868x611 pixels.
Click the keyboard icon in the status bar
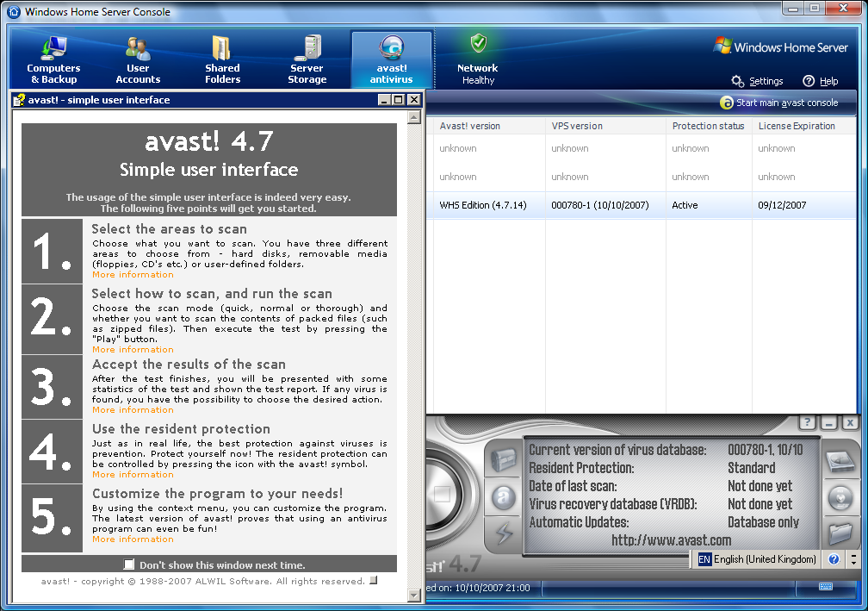825,587
